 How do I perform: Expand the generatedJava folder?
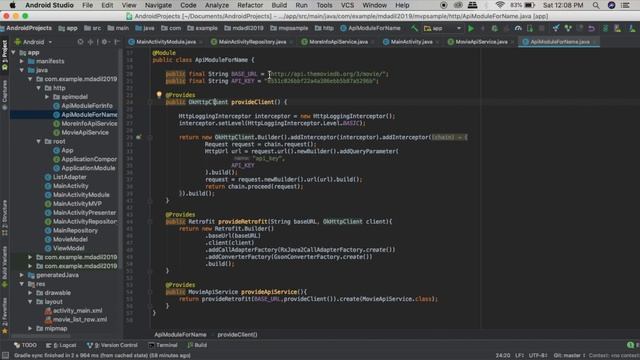[22, 275]
